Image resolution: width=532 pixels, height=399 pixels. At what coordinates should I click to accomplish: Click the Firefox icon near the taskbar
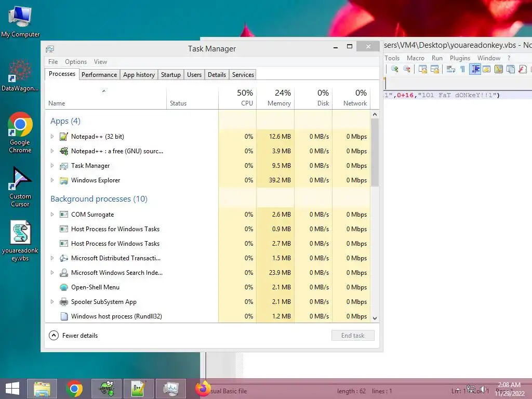[203, 389]
